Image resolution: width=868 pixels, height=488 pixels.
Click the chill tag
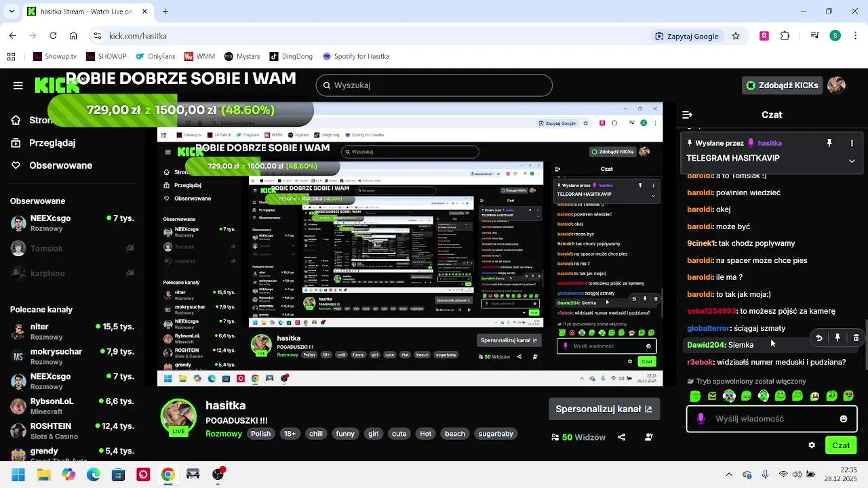coord(316,434)
